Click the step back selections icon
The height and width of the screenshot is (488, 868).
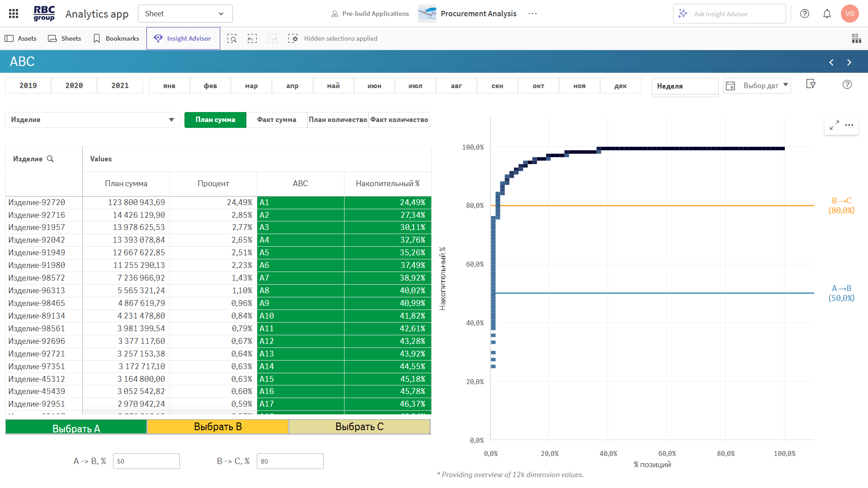(252, 38)
